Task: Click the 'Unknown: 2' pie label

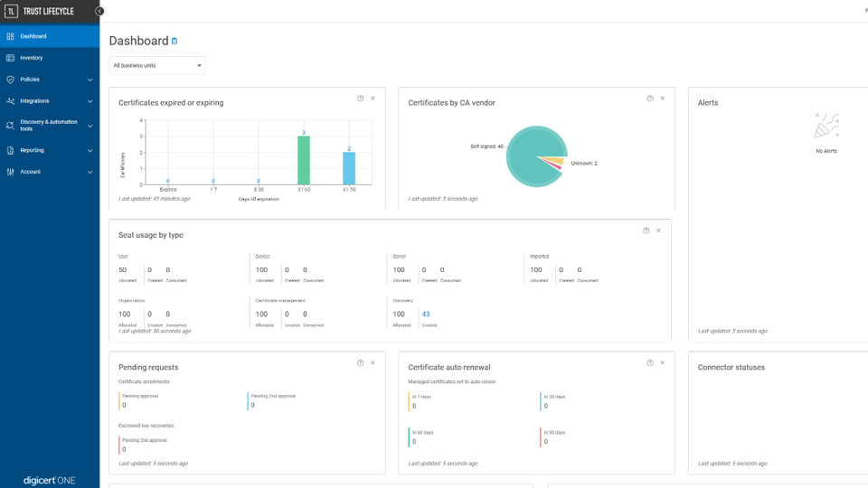Action: click(x=584, y=164)
